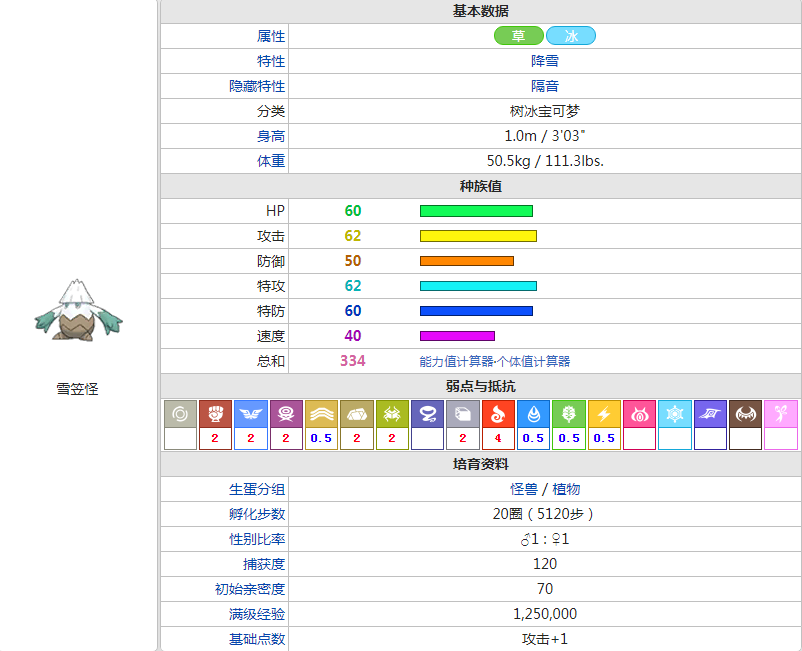Open the 隐藏特性 label link
This screenshot has height=651, width=802.
(x=257, y=86)
